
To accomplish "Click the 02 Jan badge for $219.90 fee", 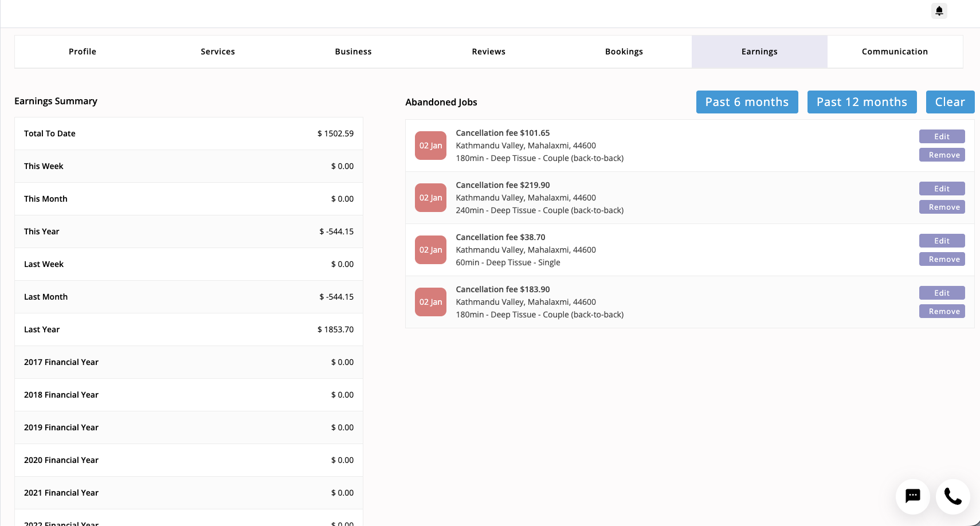I will tap(430, 198).
